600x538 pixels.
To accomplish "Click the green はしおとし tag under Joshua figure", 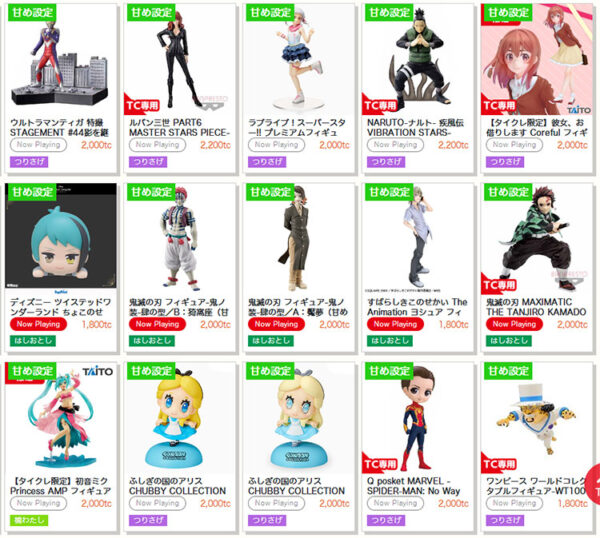I will tap(390, 341).
